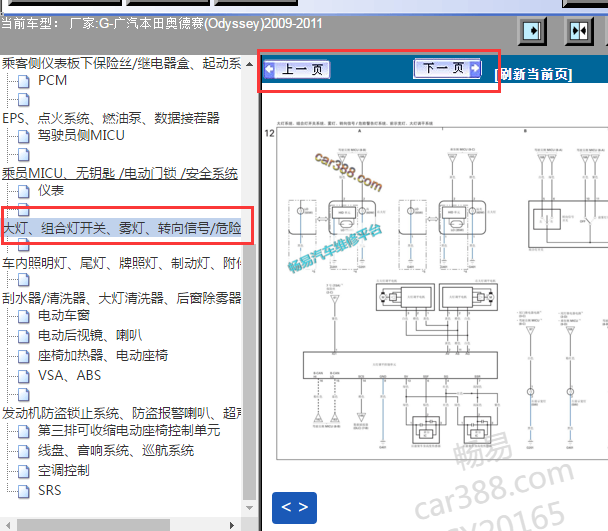608x531 pixels.
Task: Click the document icon beside 驾驶员侧MICU
Action: (x=24, y=136)
